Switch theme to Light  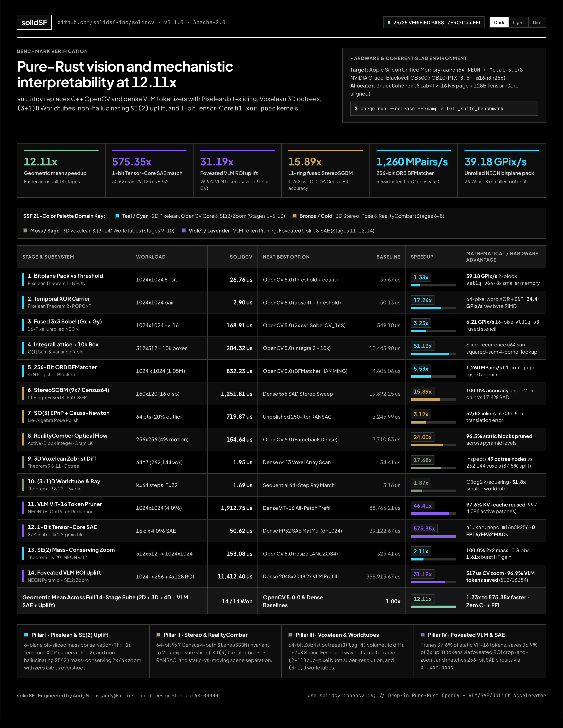(518, 22)
